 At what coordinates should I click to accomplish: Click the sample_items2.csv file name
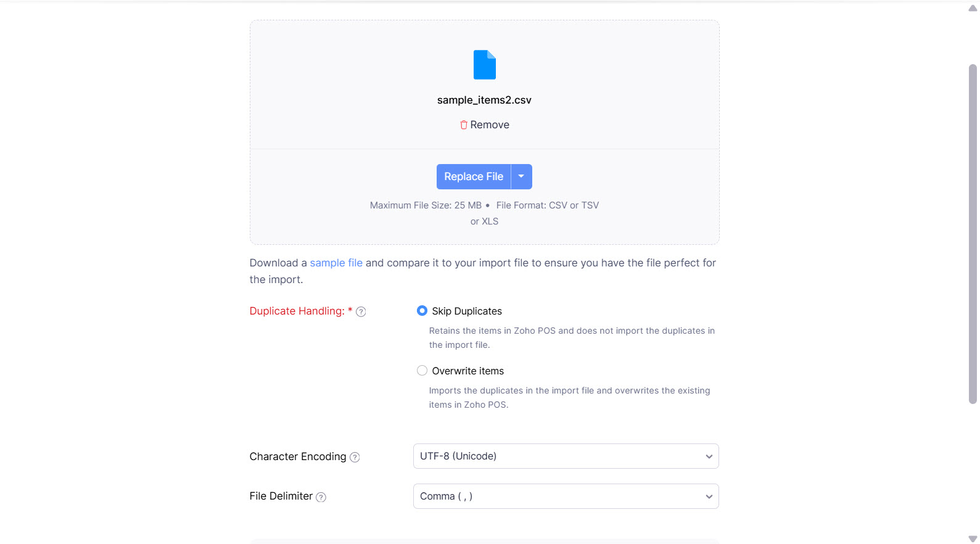(x=484, y=100)
